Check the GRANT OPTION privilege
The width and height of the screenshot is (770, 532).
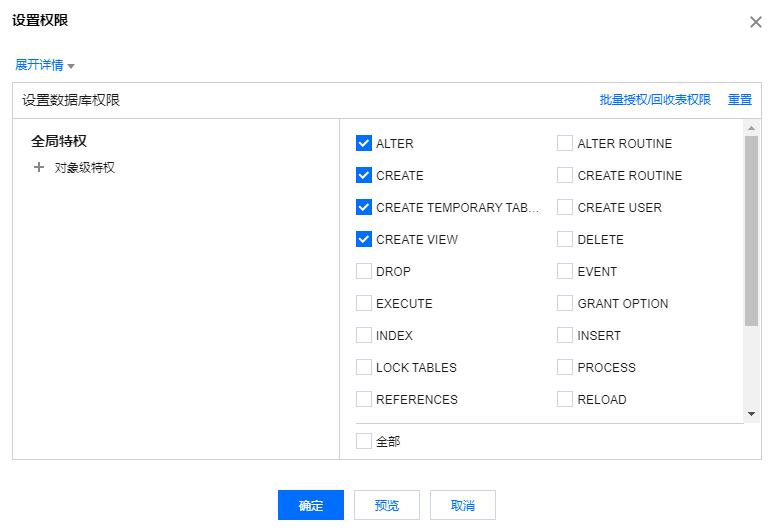coord(565,304)
